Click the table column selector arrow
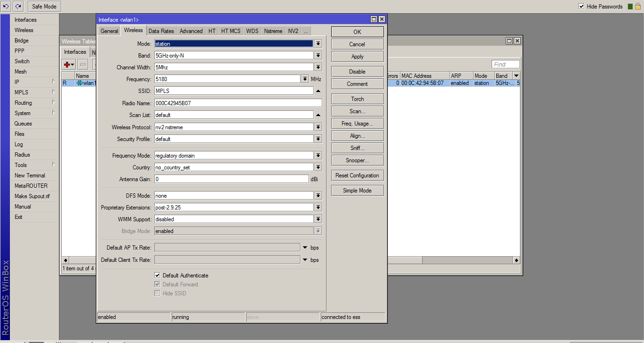The width and height of the screenshot is (644, 343). [x=516, y=75]
